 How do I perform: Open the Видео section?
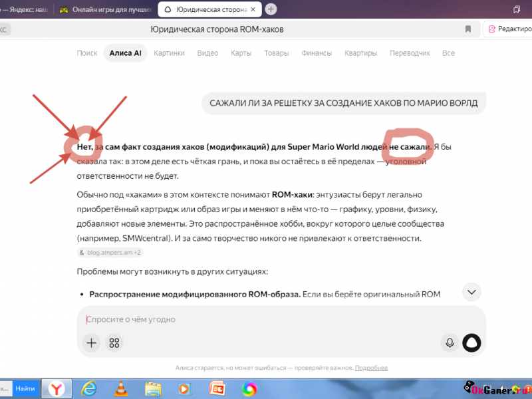tap(207, 53)
